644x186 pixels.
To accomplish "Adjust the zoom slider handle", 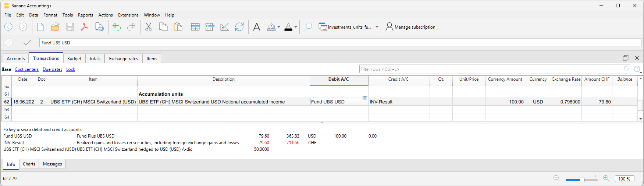I will coord(582,179).
